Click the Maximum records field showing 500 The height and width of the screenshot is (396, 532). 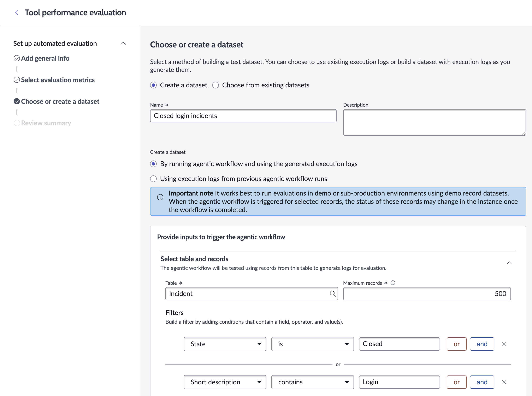coord(427,294)
